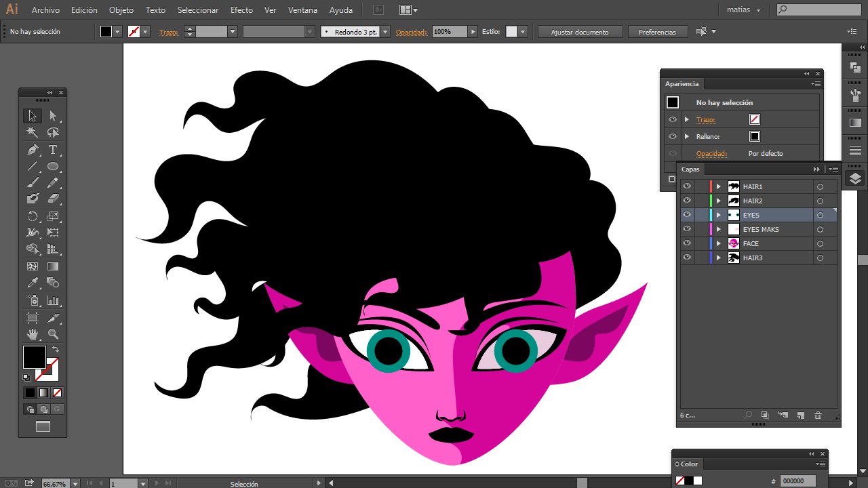Select the Artboard tool
The width and height of the screenshot is (868, 488).
coord(33,318)
